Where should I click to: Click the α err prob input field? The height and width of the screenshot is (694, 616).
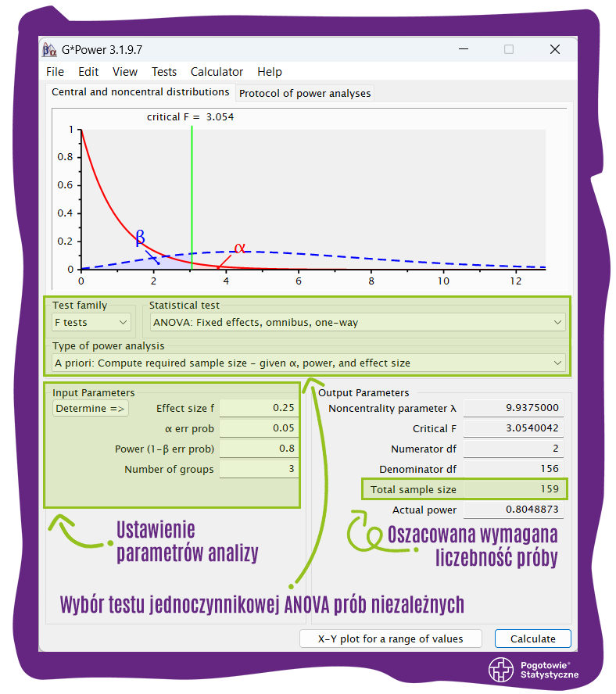coord(259,428)
